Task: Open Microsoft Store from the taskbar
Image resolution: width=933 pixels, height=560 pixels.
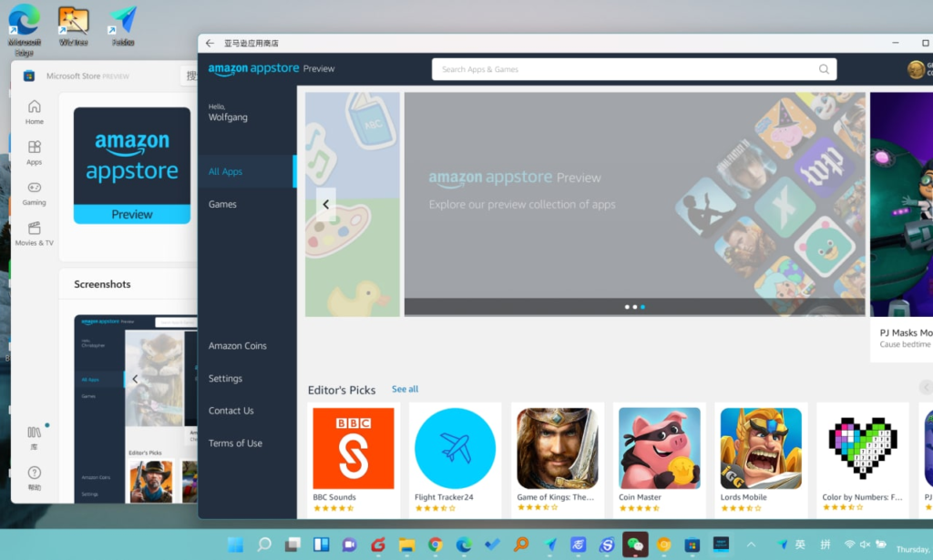Action: click(692, 545)
